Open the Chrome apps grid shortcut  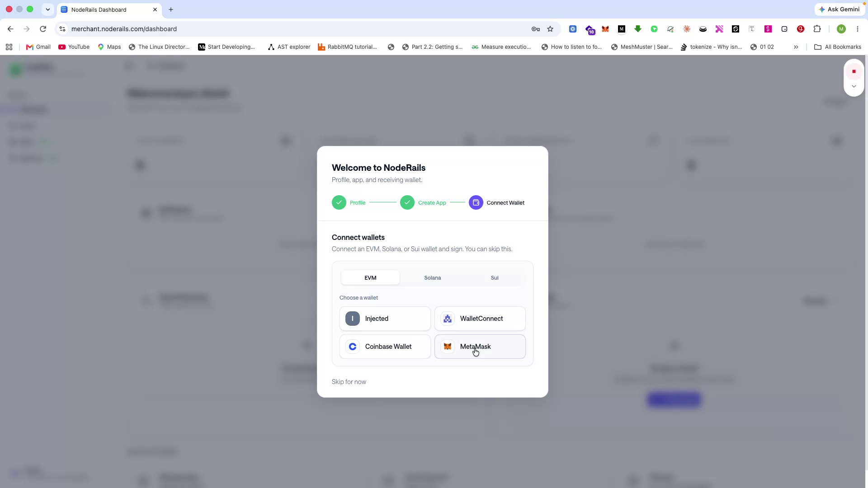pyautogui.click(x=9, y=47)
